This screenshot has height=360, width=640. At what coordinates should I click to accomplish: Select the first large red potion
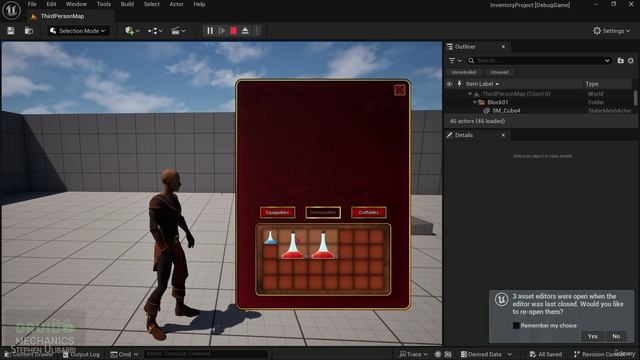coord(293,245)
